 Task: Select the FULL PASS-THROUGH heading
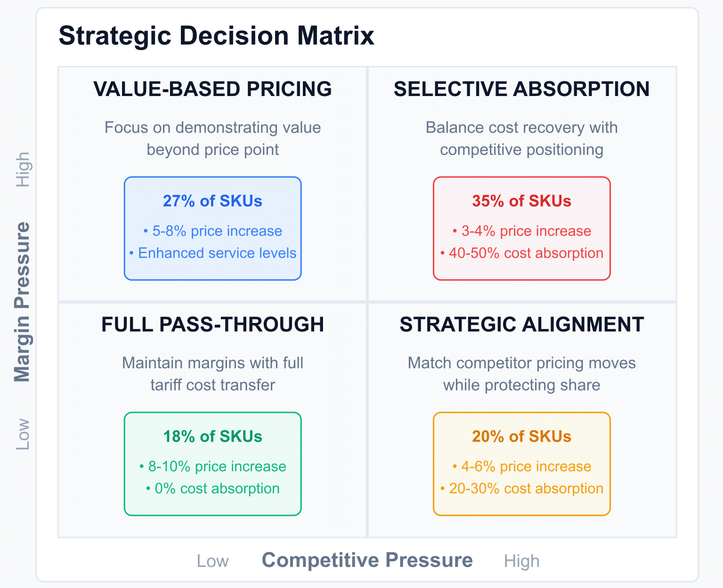(212, 324)
